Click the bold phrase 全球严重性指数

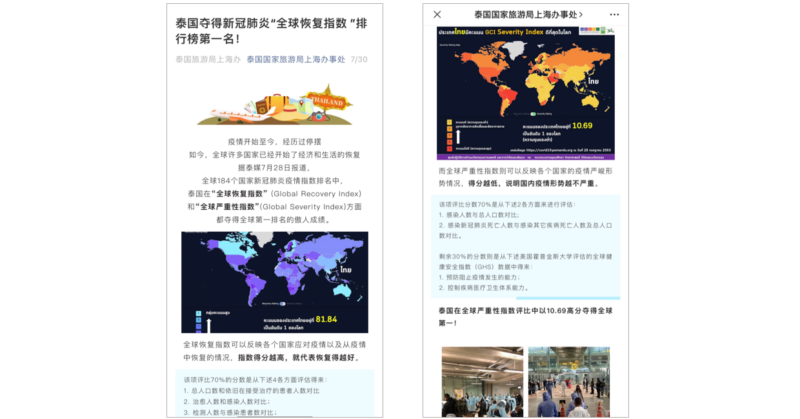[227, 207]
